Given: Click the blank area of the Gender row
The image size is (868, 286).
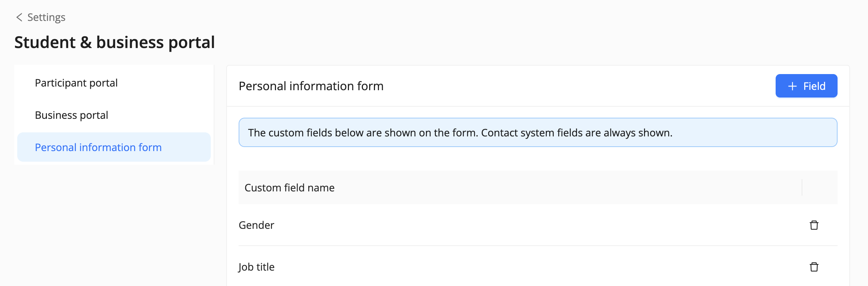Looking at the screenshot, I should tap(513, 225).
